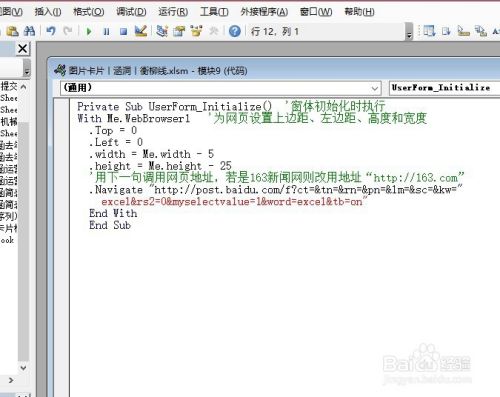Open the 调试(D) menu
The width and height of the screenshot is (500, 397).
[131, 12]
